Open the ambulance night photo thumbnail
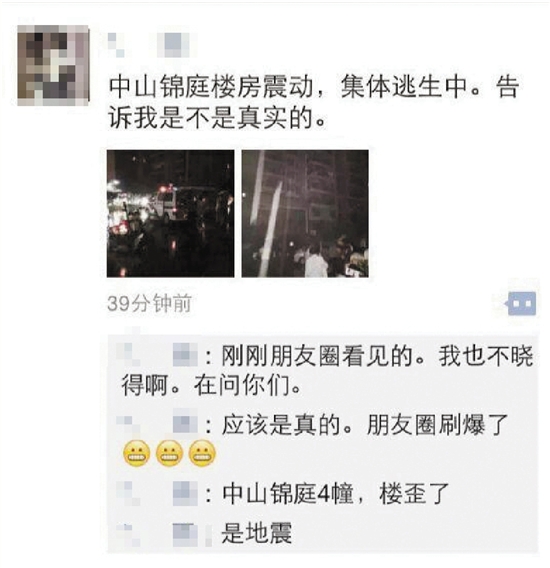 point(170,213)
